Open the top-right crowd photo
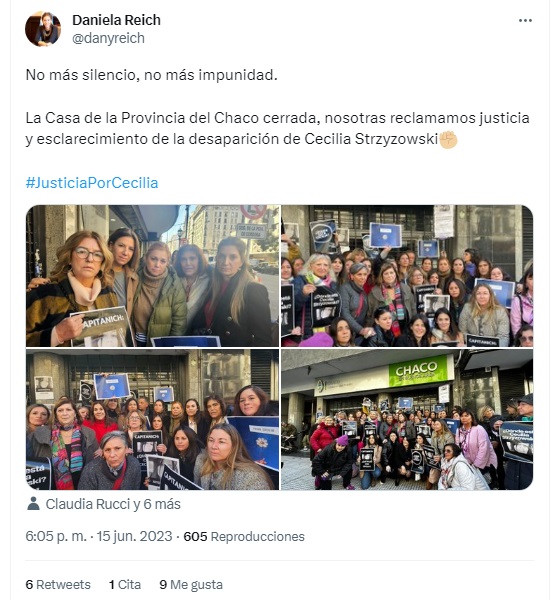Screen dimensions: 553x600 tap(407, 276)
